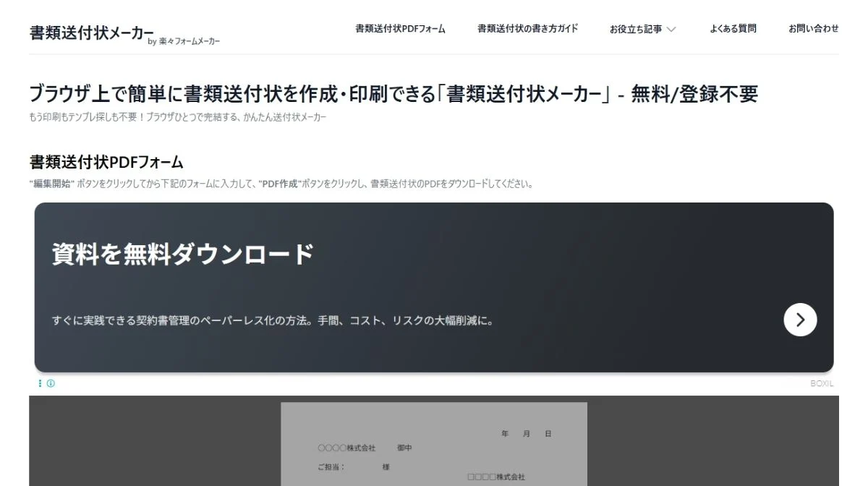
Task: Click the 日 day field in the preview
Action: (x=548, y=433)
